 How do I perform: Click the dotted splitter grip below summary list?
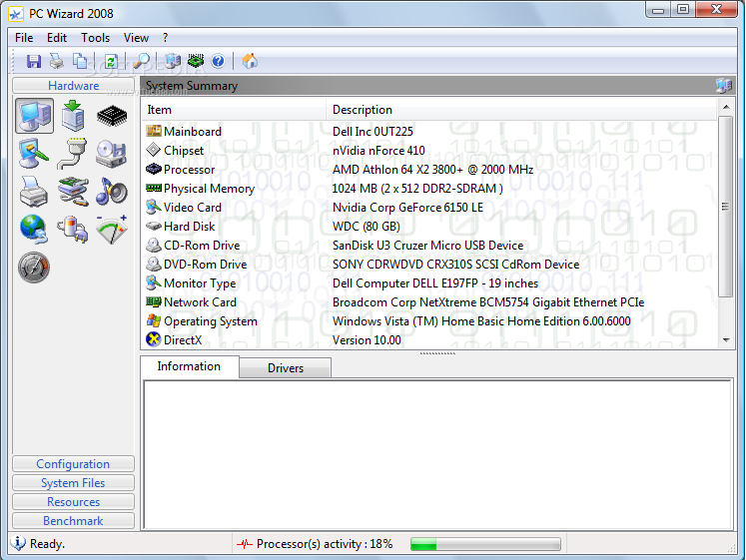pyautogui.click(x=437, y=353)
